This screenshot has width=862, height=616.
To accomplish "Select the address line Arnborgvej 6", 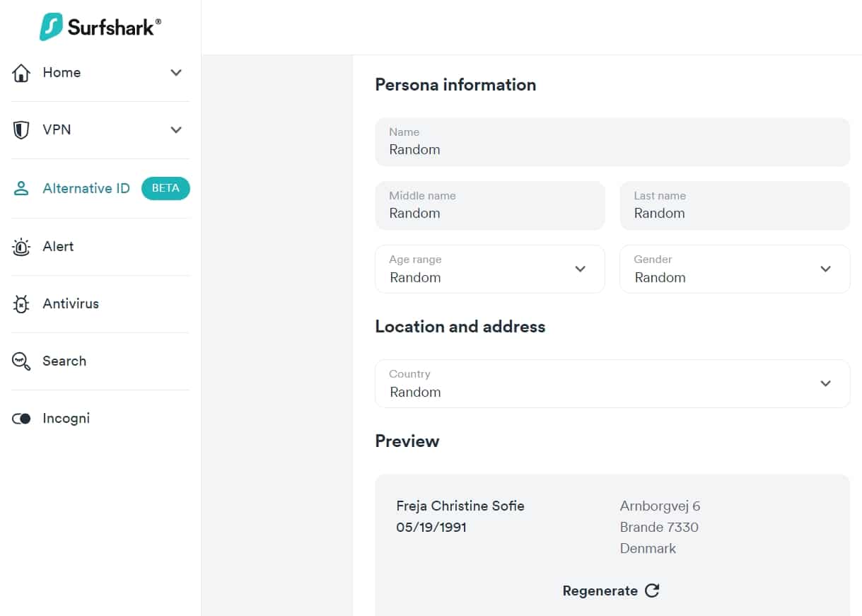I will [660, 506].
